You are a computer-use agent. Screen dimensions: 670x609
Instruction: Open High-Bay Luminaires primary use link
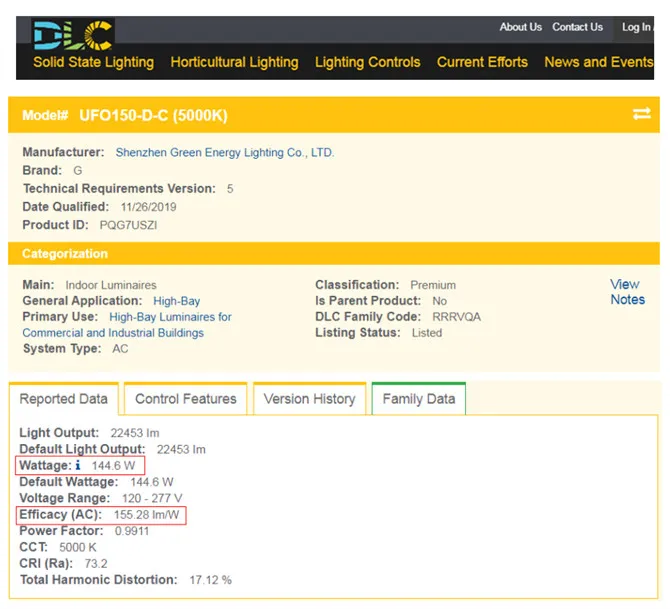click(170, 317)
